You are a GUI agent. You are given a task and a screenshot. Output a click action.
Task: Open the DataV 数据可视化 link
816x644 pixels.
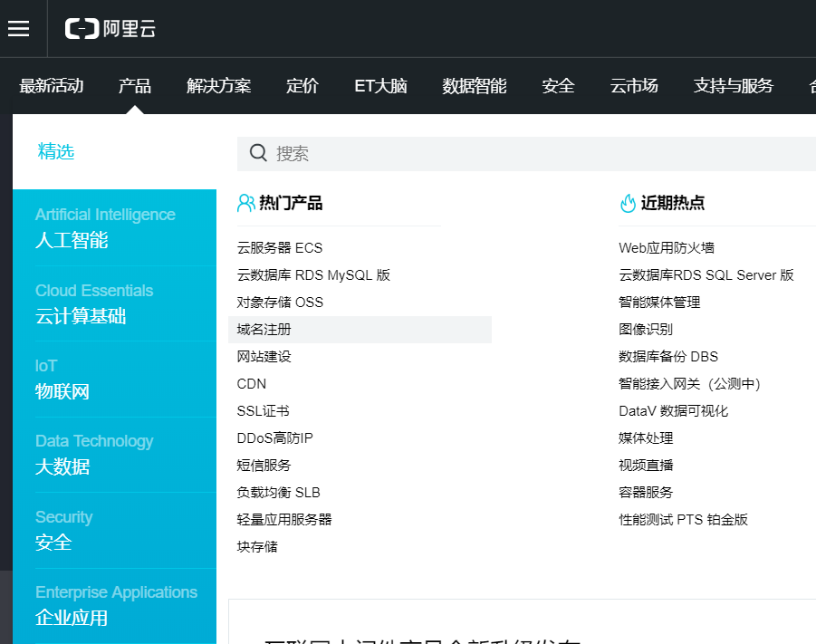(674, 410)
